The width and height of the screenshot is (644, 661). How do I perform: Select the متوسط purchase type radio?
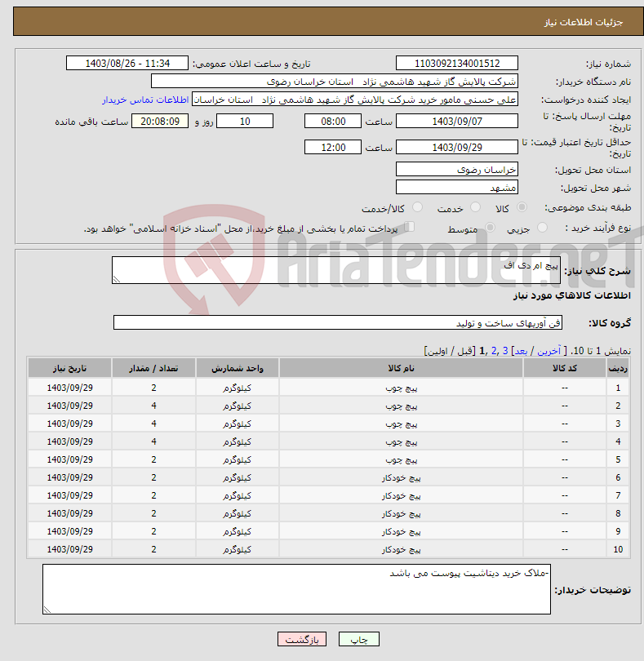pos(490,228)
